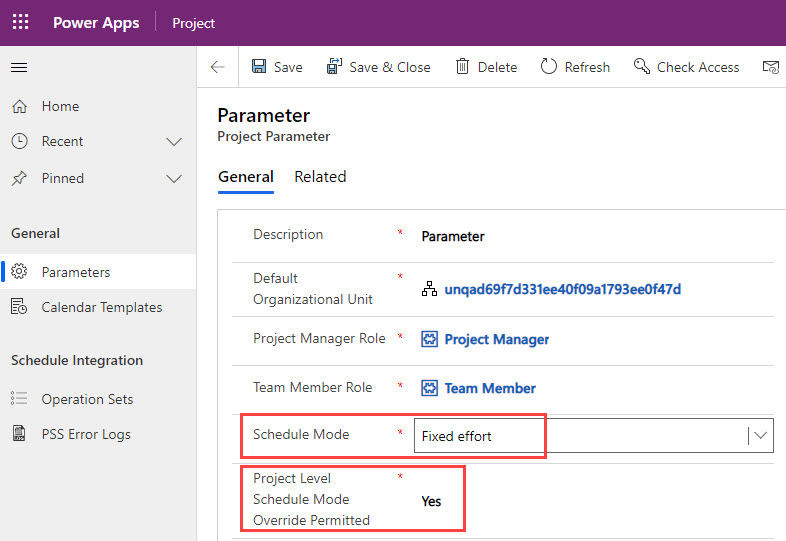
Task: Click the General group heading in sidebar
Action: tap(36, 234)
